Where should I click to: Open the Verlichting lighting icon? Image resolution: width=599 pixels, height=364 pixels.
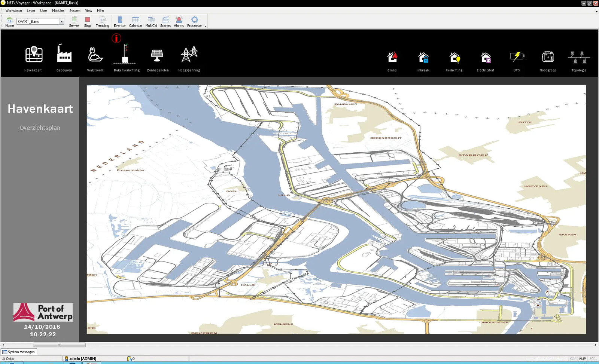tap(454, 57)
